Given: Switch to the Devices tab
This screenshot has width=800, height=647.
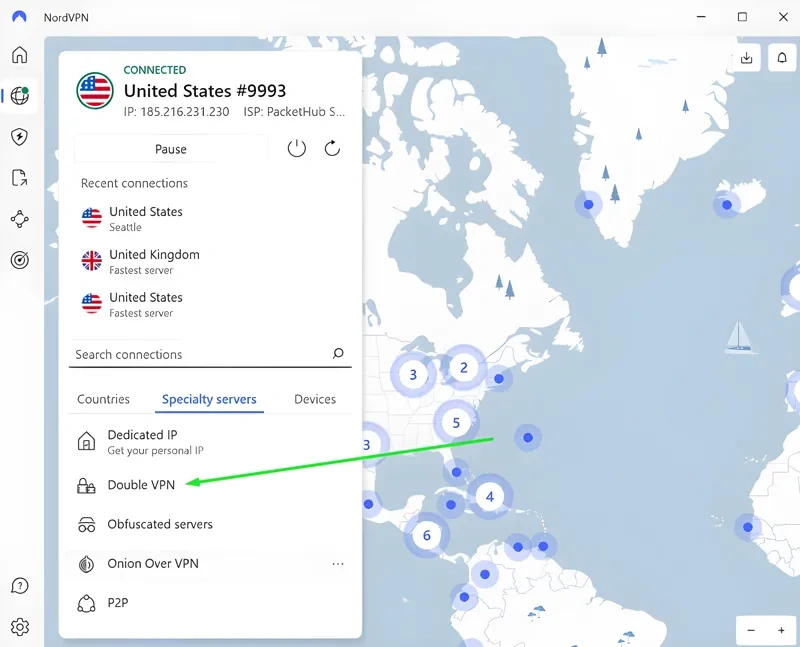Looking at the screenshot, I should tap(315, 399).
